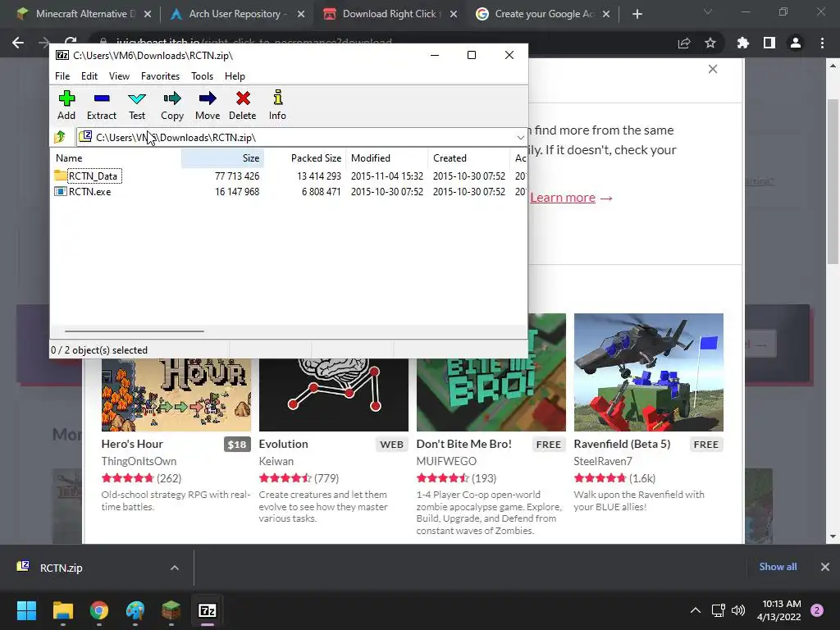Click Don't Bite Me Bro! title link

coord(464,444)
